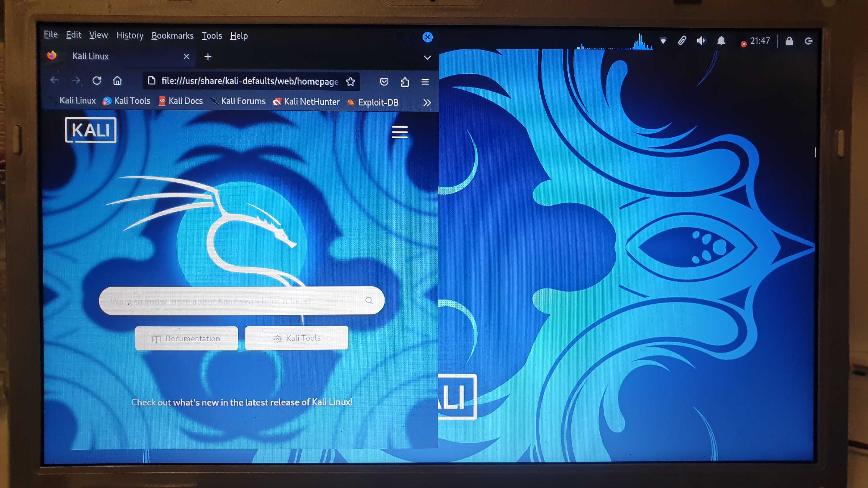This screenshot has width=868, height=488.
Task: Open notifications bell in panel
Action: pyautogui.click(x=721, y=41)
